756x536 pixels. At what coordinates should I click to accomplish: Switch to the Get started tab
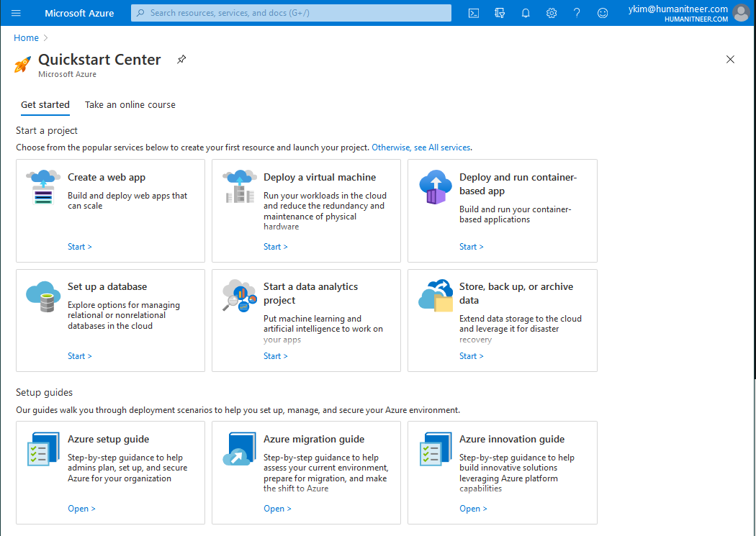coord(45,104)
